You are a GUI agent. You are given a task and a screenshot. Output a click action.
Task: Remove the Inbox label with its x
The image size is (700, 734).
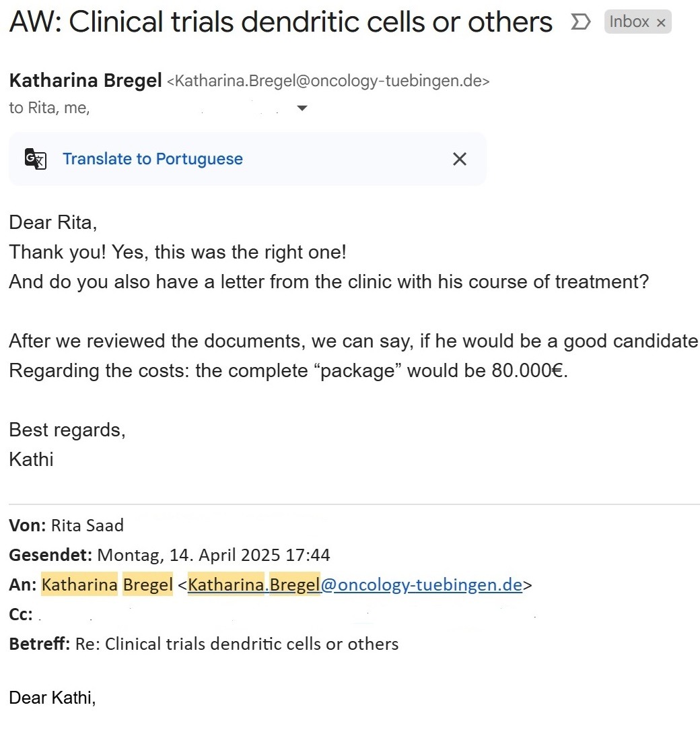[661, 23]
